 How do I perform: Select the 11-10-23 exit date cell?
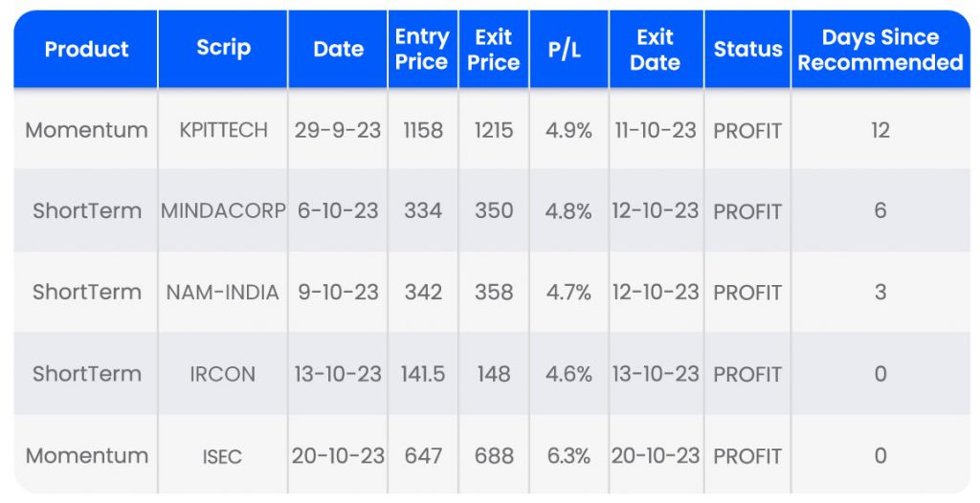point(656,130)
